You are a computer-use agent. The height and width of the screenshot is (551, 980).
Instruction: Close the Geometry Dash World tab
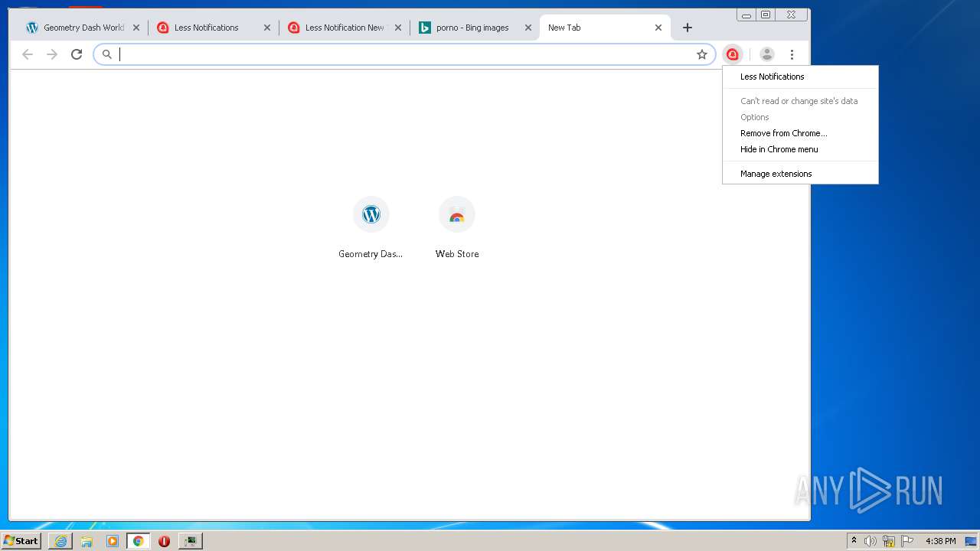click(136, 28)
